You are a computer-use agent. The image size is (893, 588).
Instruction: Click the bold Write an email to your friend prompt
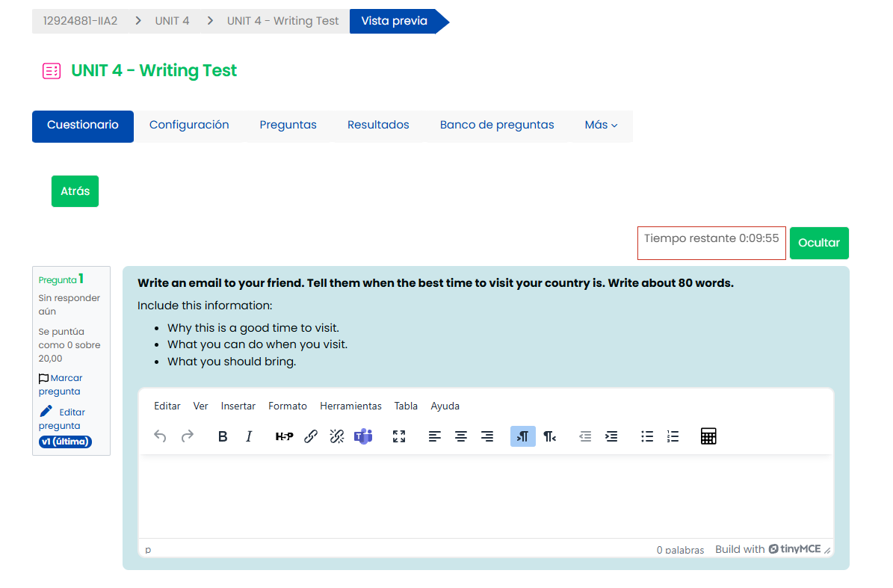(436, 283)
